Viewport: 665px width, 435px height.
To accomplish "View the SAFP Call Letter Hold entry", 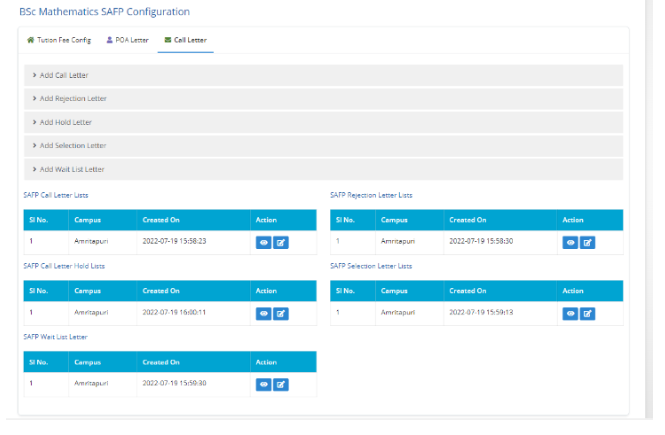I will pyautogui.click(x=264, y=313).
